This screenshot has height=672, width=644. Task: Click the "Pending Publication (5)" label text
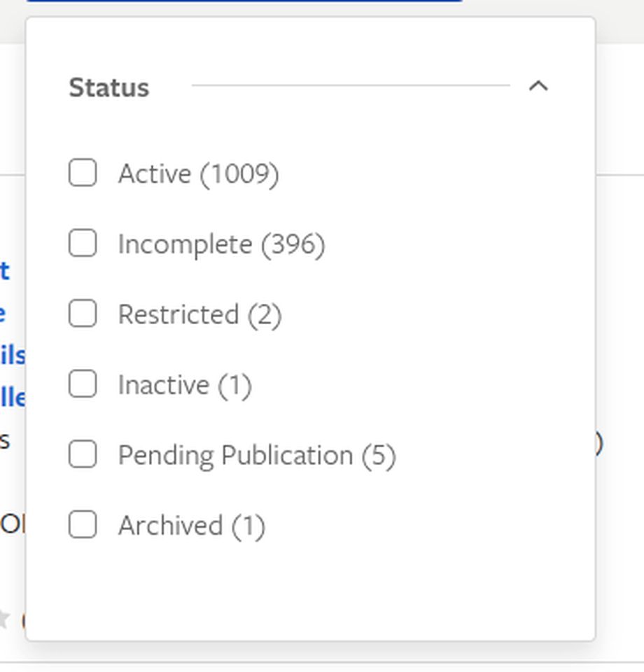tap(256, 455)
